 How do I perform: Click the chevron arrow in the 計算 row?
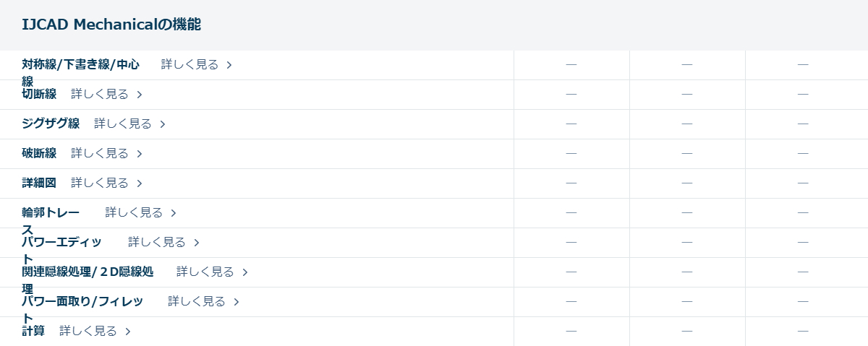coord(128,332)
